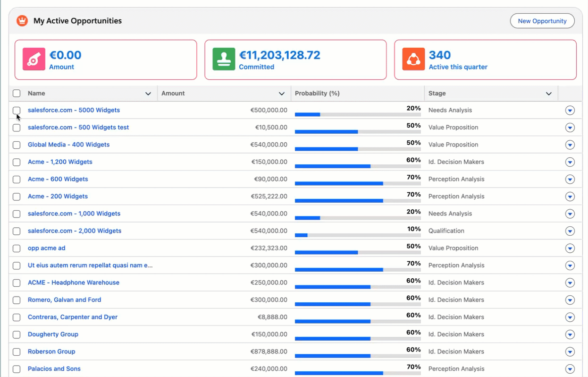
Task: Click the 20% progress bar for salesforce.com - 5000 Widgets
Action: (358, 114)
